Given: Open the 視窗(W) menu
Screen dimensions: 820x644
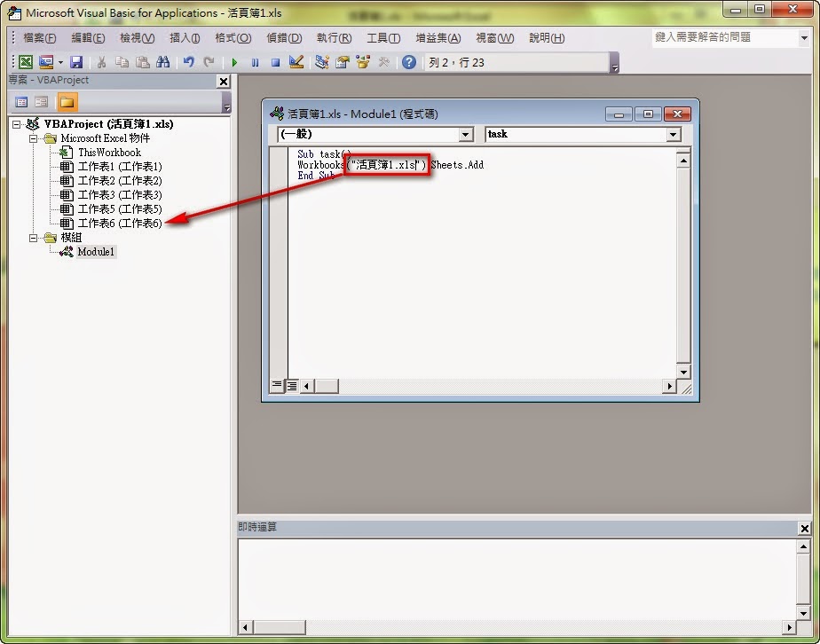Looking at the screenshot, I should tap(494, 38).
